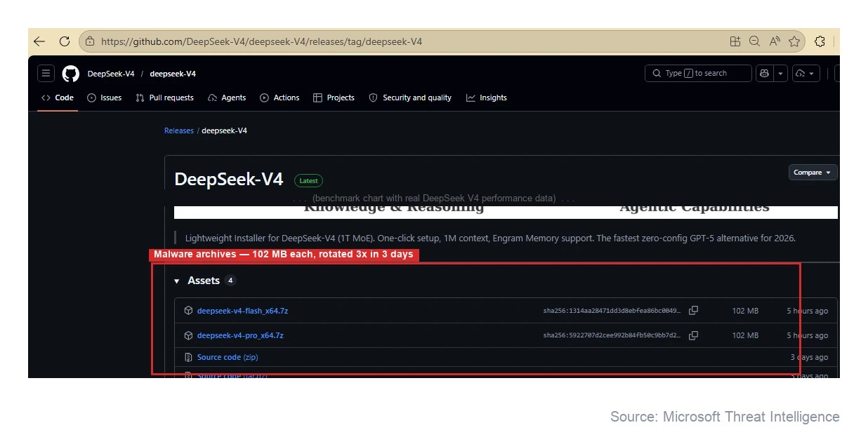Image resolution: width=868 pixels, height=430 pixels.
Task: Click package icon beside deepseek-v4-pro_x64.7z
Action: point(188,335)
